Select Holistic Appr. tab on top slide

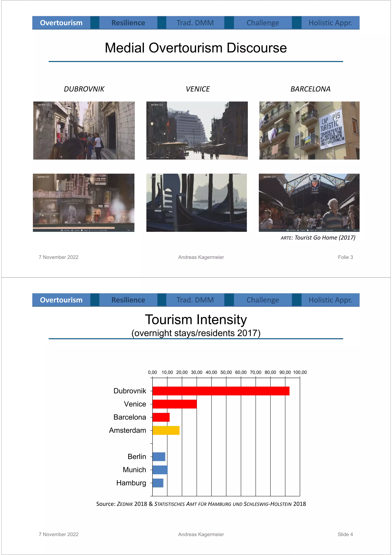click(x=330, y=23)
